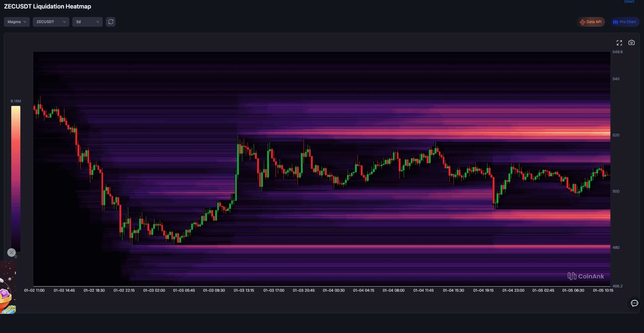
Task: Expand the ZECUSDT trading pair selector
Action: (50, 22)
